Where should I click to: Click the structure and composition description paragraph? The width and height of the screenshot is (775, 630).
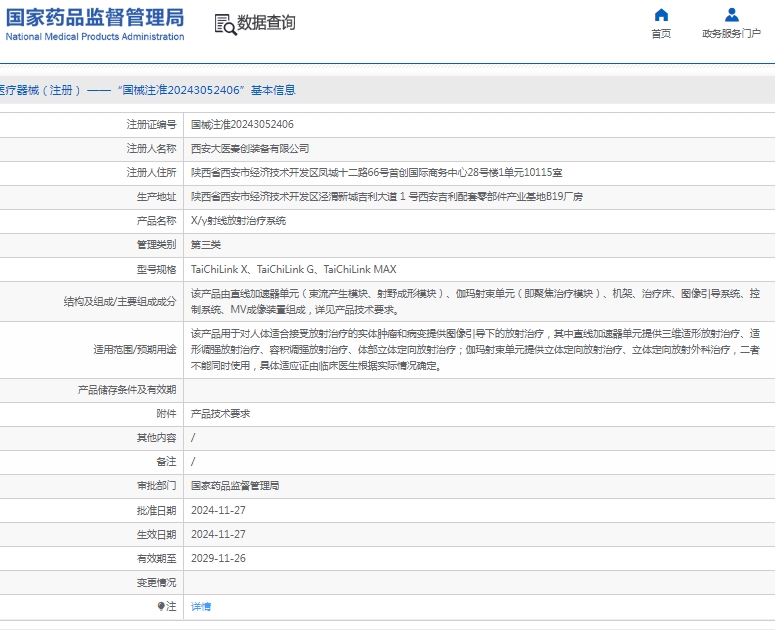(475, 302)
